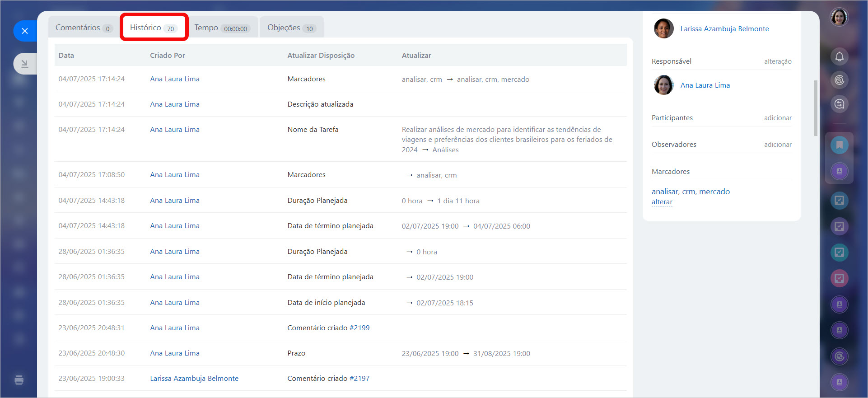Screen dimensions: 868x398
Task: Open notifications via the bell icon
Action: tap(839, 56)
